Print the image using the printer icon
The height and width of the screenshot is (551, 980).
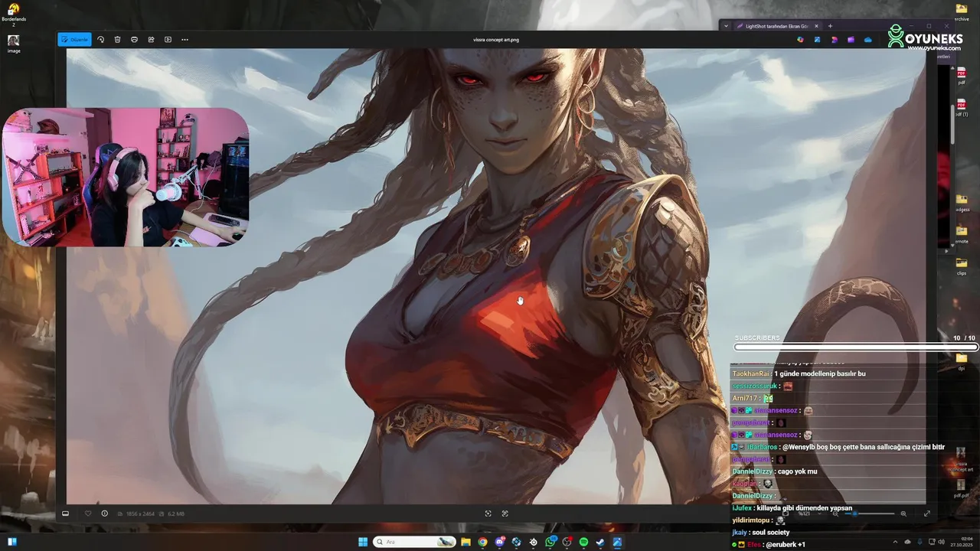pos(134,39)
